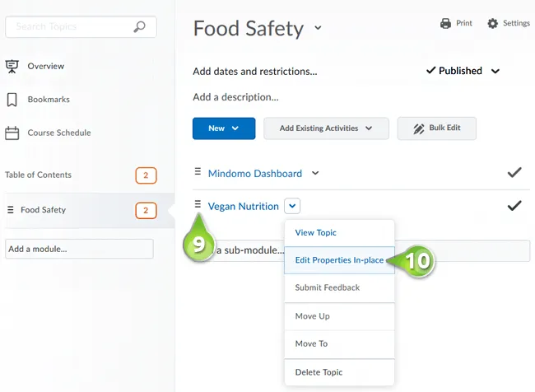Click the Print printer icon
535x392 pixels.
pyautogui.click(x=445, y=23)
